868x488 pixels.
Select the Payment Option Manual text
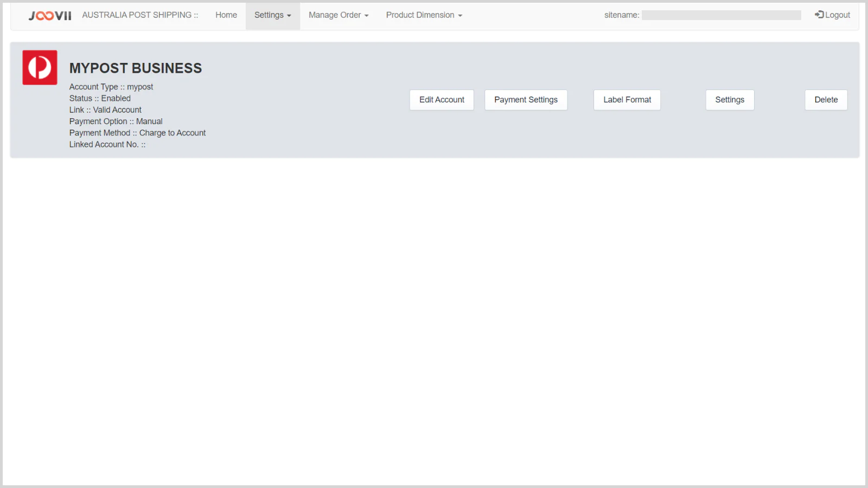coord(116,121)
